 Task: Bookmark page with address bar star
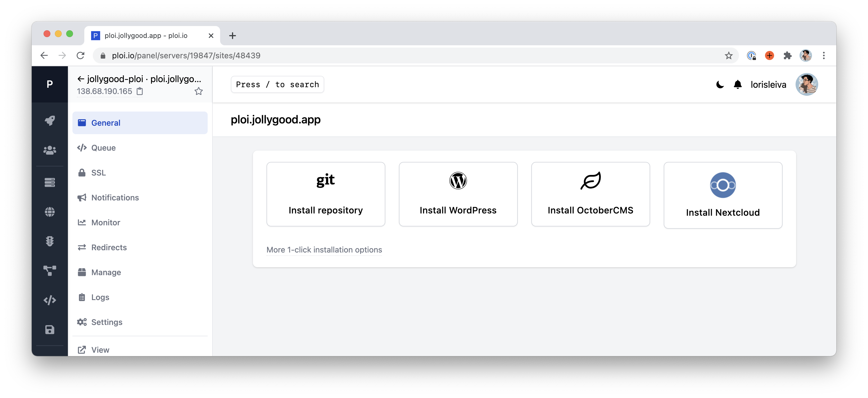click(729, 55)
